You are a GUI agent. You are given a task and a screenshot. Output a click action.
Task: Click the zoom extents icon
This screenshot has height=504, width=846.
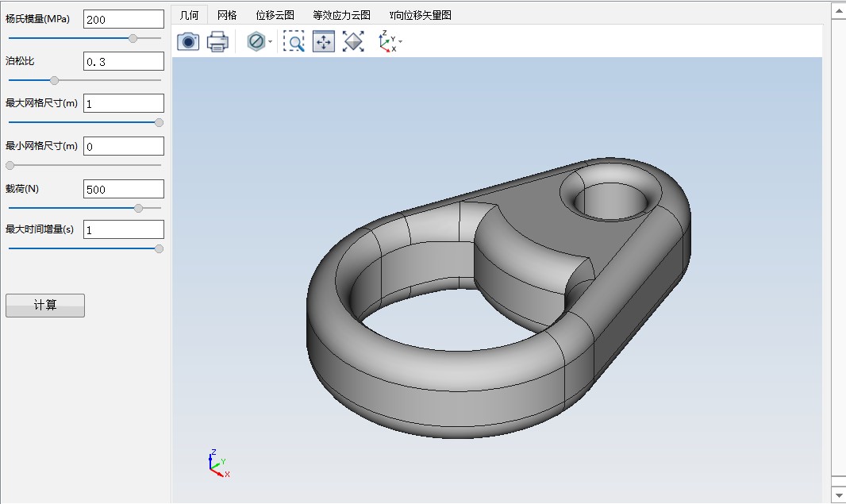point(324,41)
